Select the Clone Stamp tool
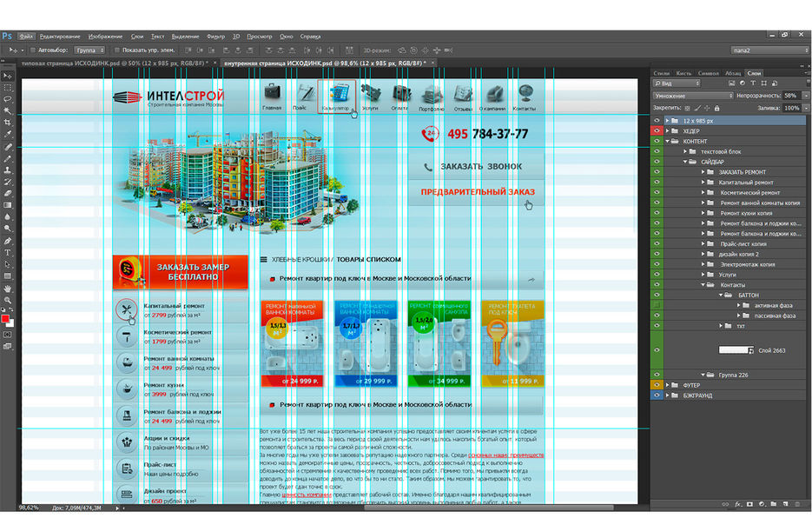 7,170
